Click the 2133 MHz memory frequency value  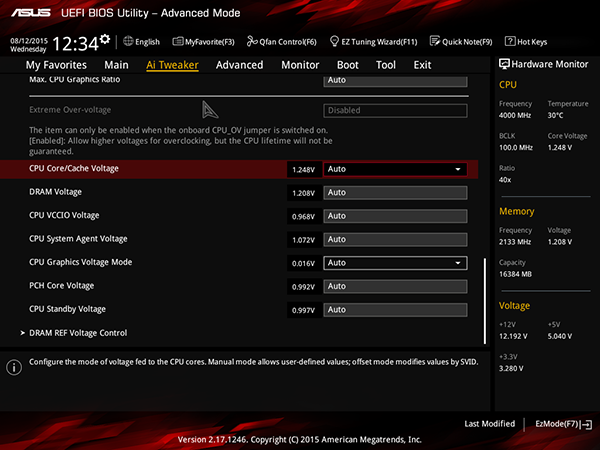coord(515,242)
